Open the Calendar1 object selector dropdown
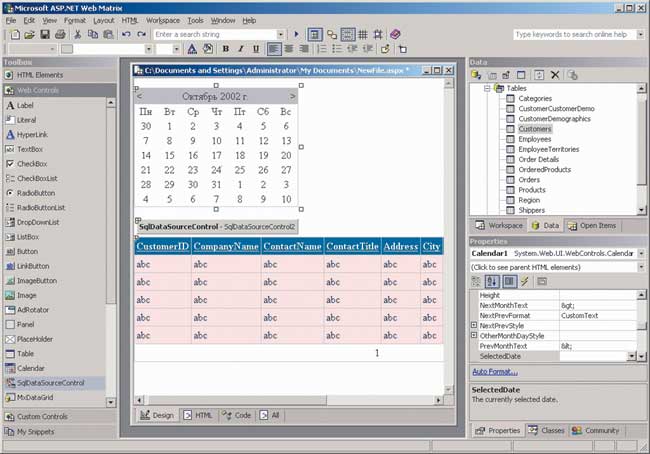Image resolution: width=650 pixels, height=454 pixels. [641, 253]
